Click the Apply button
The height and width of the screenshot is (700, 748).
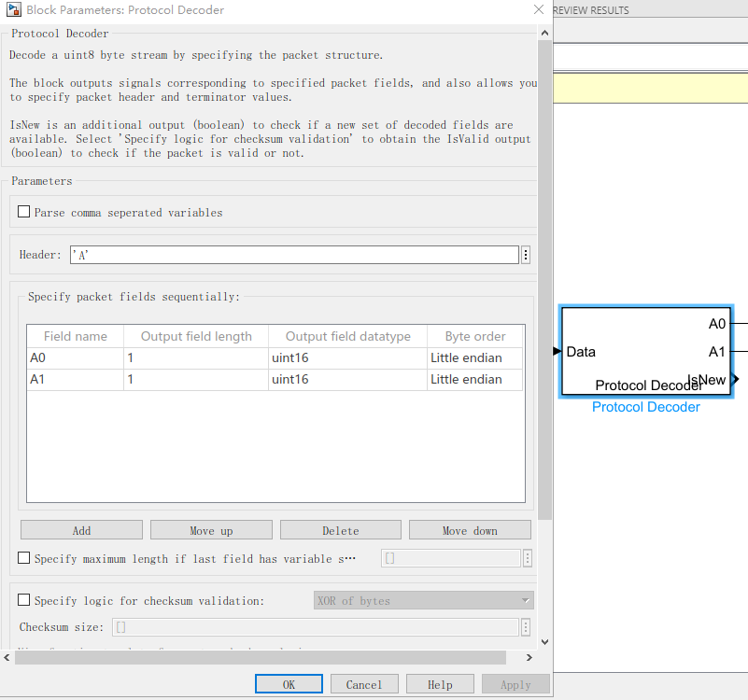(x=515, y=684)
